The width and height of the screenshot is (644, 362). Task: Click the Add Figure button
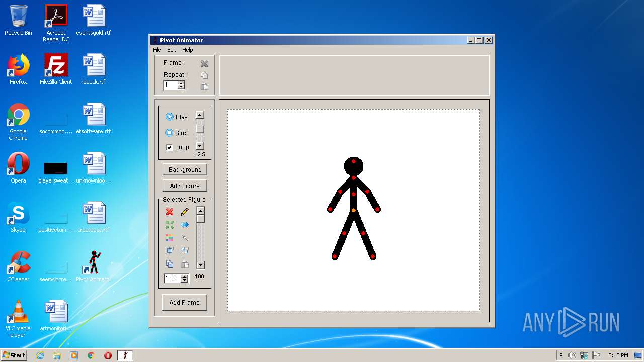click(x=185, y=186)
